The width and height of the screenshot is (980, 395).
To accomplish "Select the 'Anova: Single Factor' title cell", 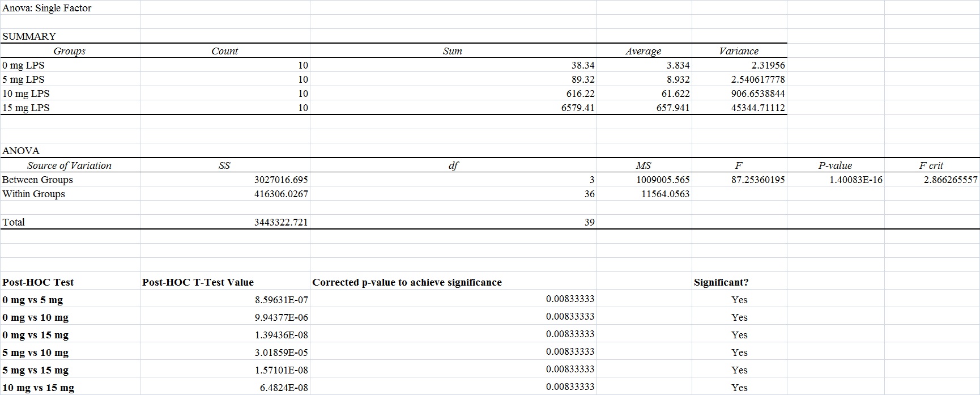I will tap(47, 8).
